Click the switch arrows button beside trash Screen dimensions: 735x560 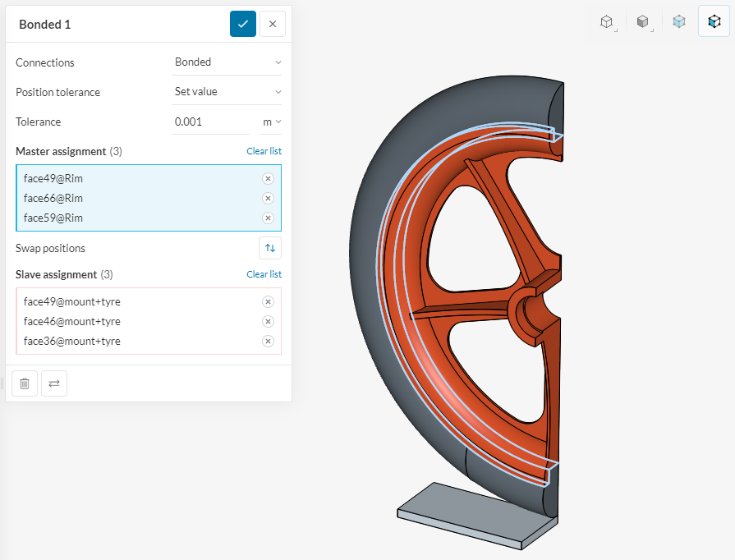54,383
